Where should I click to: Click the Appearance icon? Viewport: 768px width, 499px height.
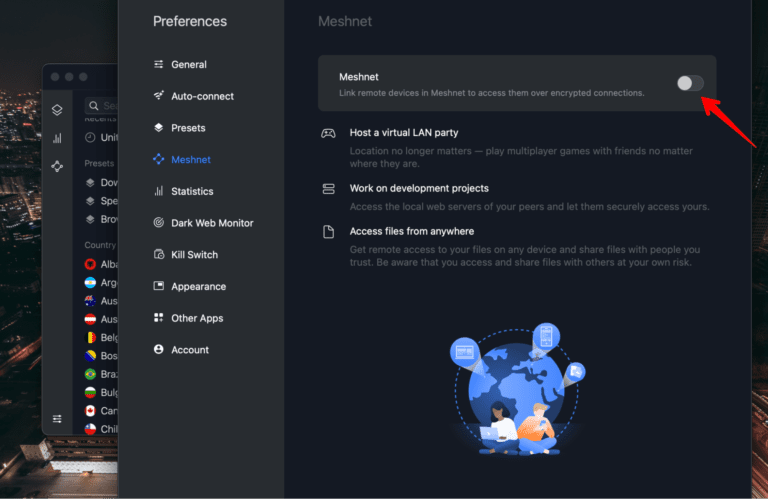pos(158,287)
